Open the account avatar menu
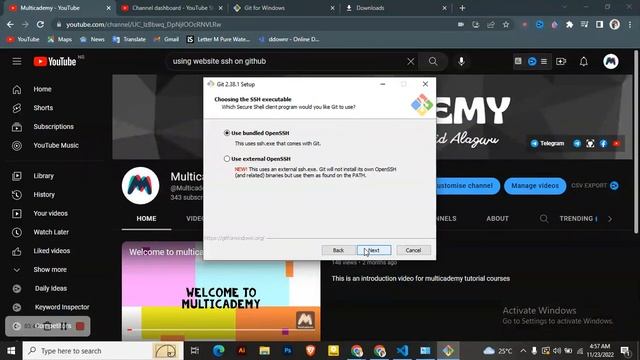Image resolution: width=640 pixels, height=360 pixels. click(x=611, y=62)
